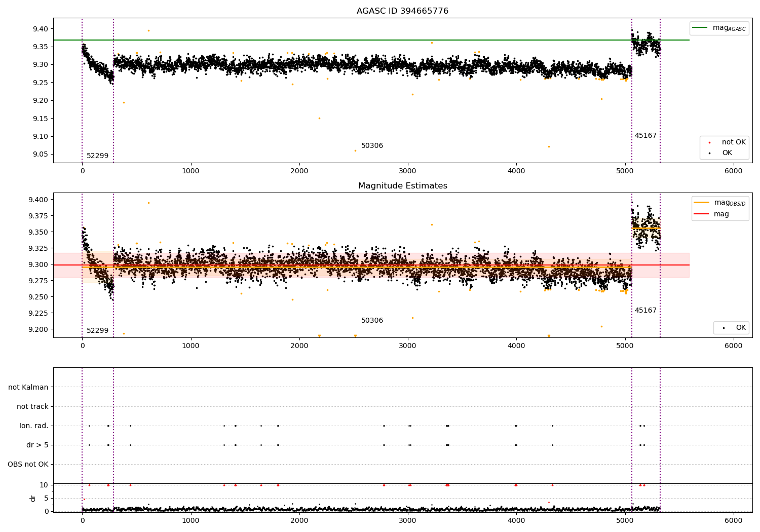Click the 9.200 y-axis tick label

[x=39, y=329]
